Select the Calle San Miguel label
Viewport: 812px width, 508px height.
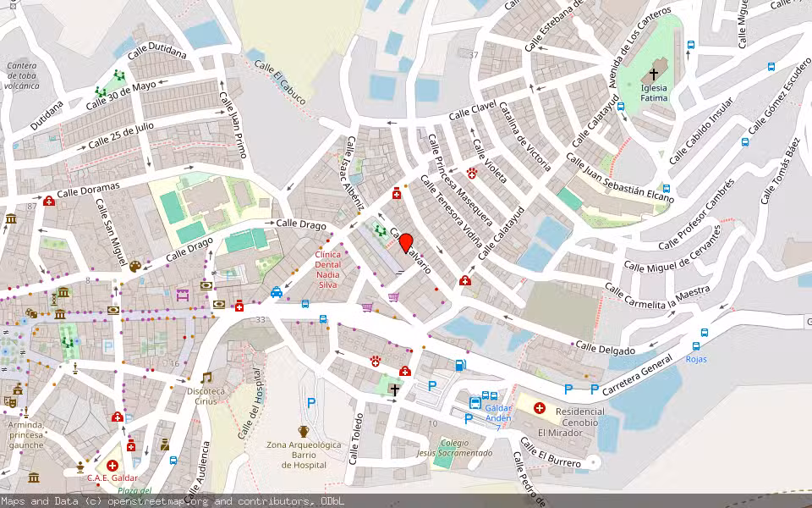[111, 232]
